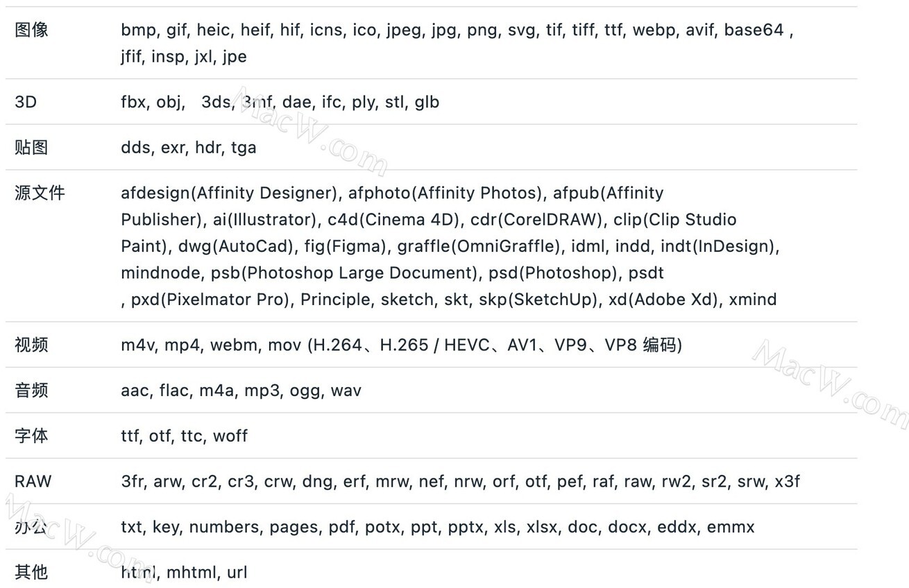
Task: Click the 办公 category label
Action: pos(31,527)
